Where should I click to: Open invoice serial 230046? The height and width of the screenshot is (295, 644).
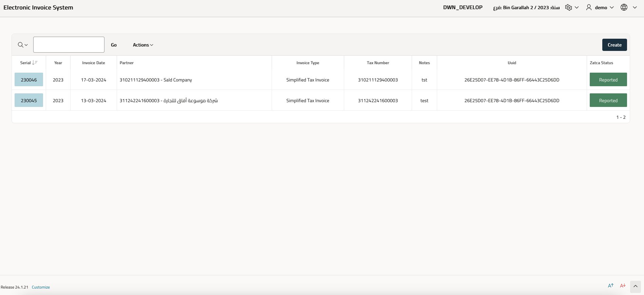coord(29,80)
